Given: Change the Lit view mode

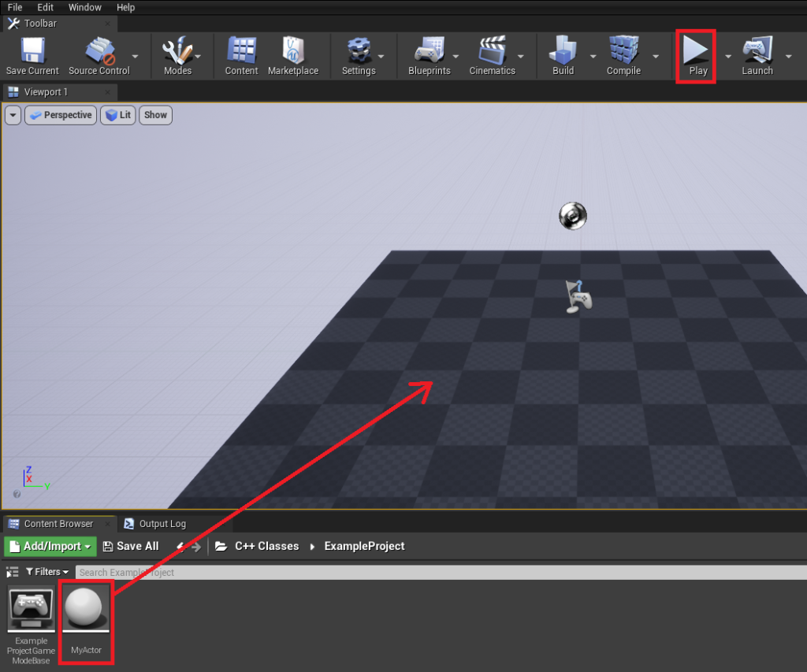Looking at the screenshot, I should point(118,115).
